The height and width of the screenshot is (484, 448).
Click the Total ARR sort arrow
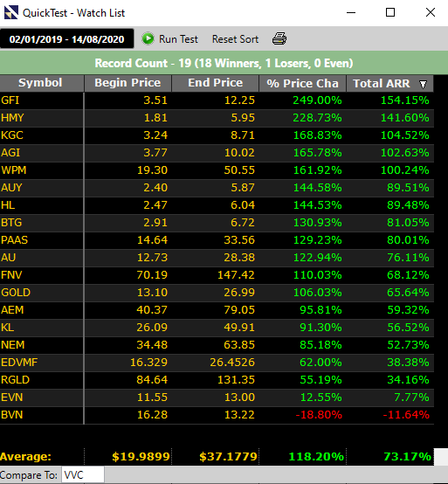click(423, 84)
